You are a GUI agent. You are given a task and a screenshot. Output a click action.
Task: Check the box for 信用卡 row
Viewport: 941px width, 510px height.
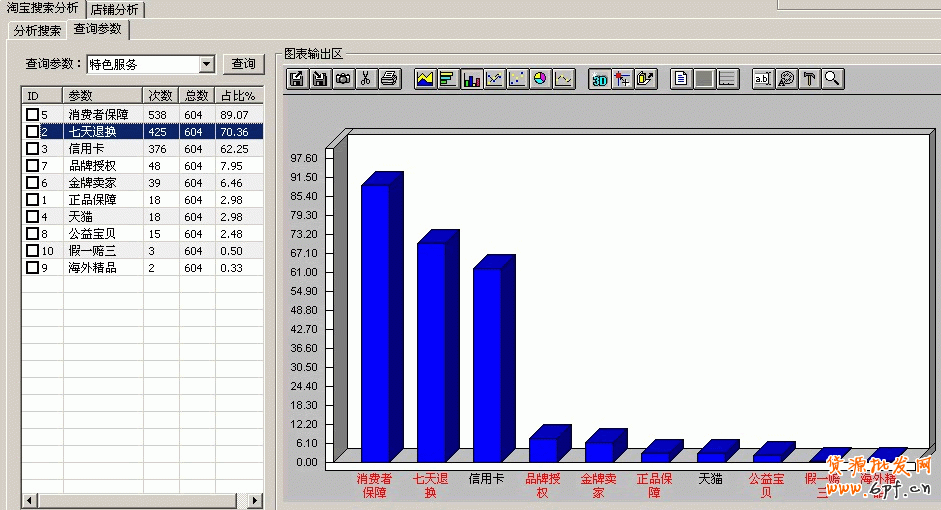32,149
